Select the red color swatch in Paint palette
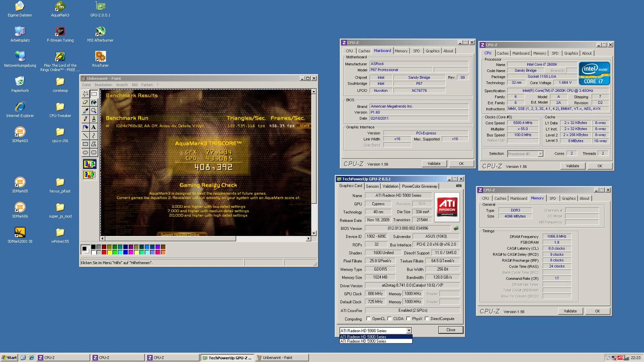This screenshot has height=362, width=644. point(104,252)
